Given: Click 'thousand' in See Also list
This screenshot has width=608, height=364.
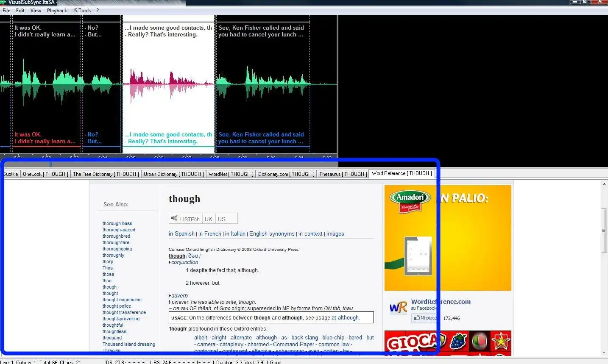Looking at the screenshot, I should 112,338.
